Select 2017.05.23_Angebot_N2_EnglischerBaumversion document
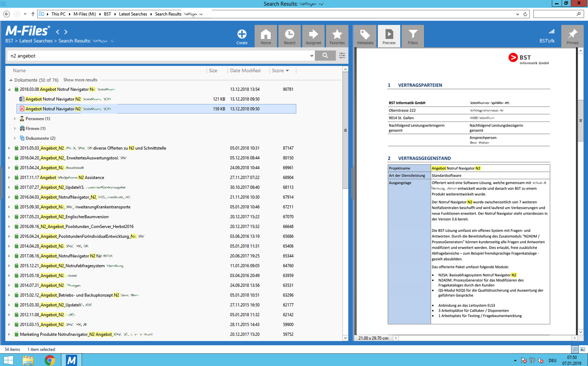Screen dimensions: 588x366 click(64, 217)
